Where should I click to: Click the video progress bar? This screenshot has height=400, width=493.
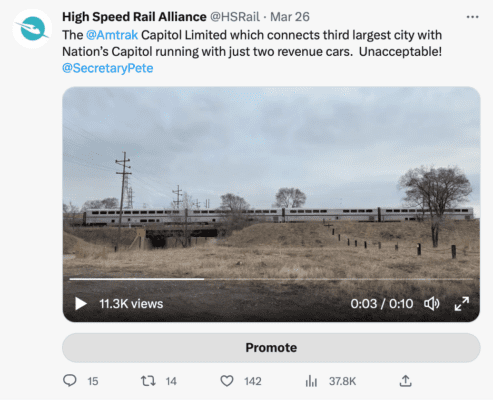click(271, 279)
